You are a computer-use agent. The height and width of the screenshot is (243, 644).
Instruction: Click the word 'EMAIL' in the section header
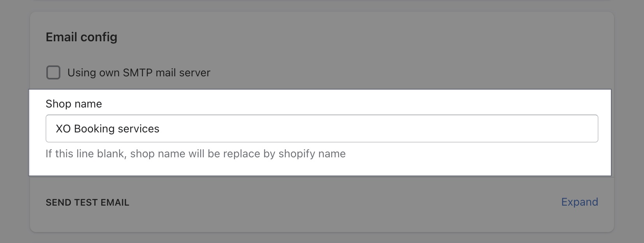tap(115, 202)
